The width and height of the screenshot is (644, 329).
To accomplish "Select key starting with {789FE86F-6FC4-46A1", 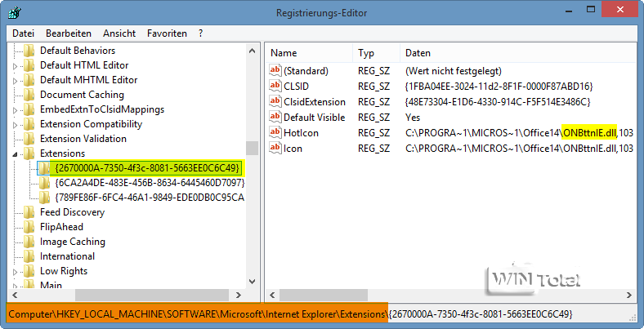I will pyautogui.click(x=149, y=198).
